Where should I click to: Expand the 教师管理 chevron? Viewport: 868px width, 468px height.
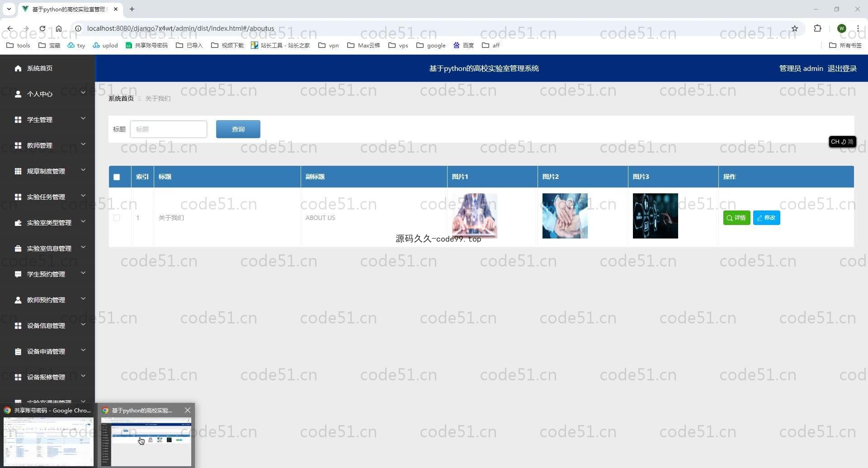(x=83, y=145)
